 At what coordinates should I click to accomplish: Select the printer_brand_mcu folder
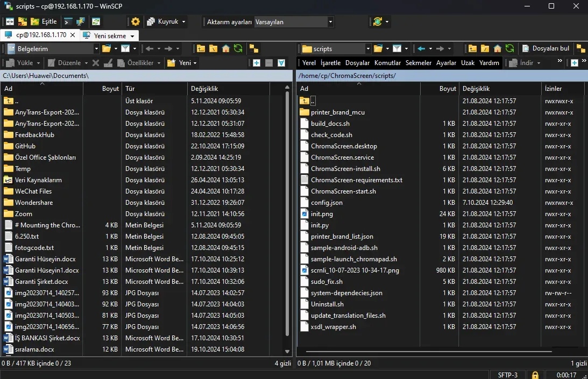[x=337, y=112]
